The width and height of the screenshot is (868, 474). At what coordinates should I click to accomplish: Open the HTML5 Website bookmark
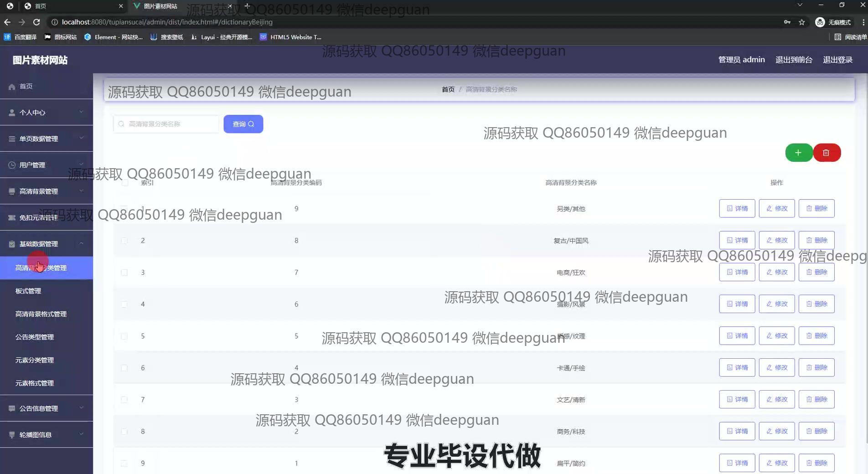pos(290,37)
